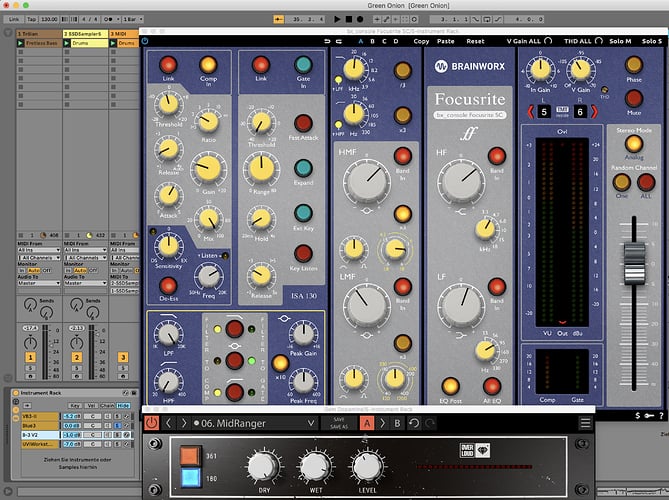Click the output fader handle in bx_console

coord(634,263)
